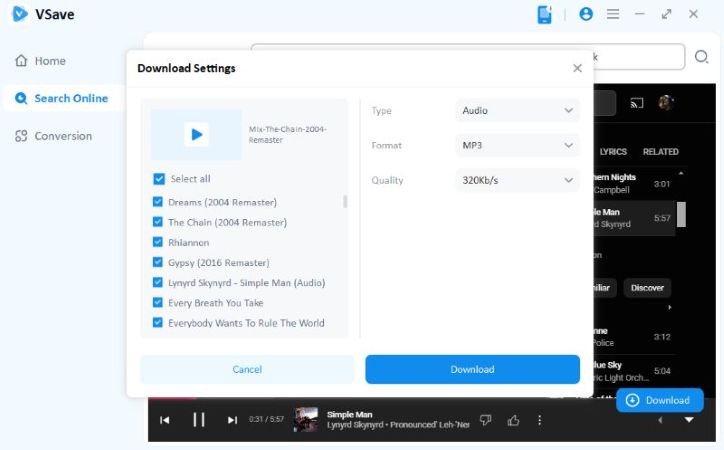Uncheck Gypsy (2016 Remaster)
The height and width of the screenshot is (450, 724).
click(157, 262)
